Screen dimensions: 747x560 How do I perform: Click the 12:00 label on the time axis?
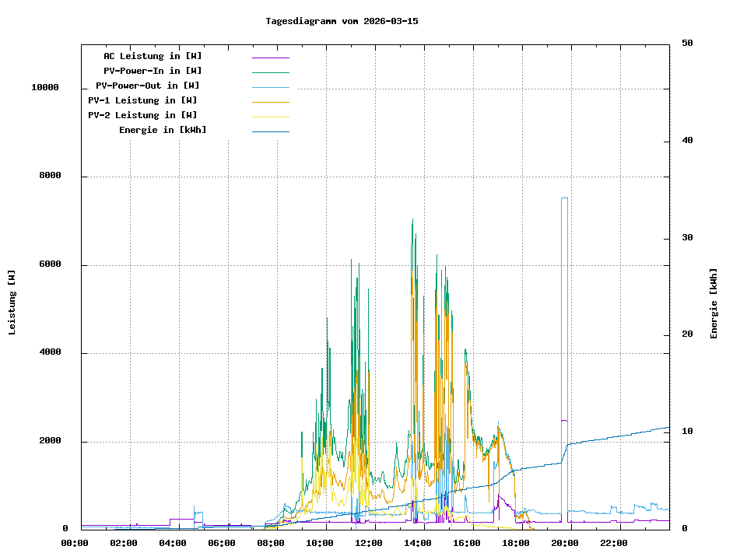click(369, 543)
